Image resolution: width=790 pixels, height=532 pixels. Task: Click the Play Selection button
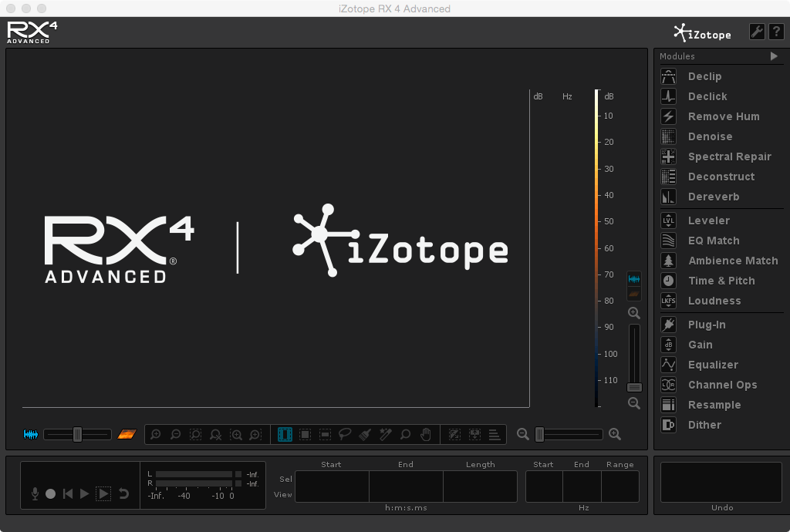103,493
